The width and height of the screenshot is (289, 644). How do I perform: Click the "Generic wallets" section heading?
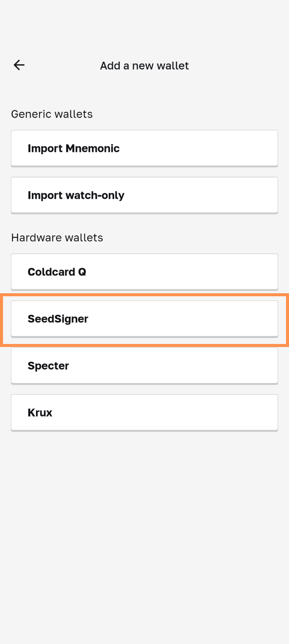pyautogui.click(x=52, y=114)
